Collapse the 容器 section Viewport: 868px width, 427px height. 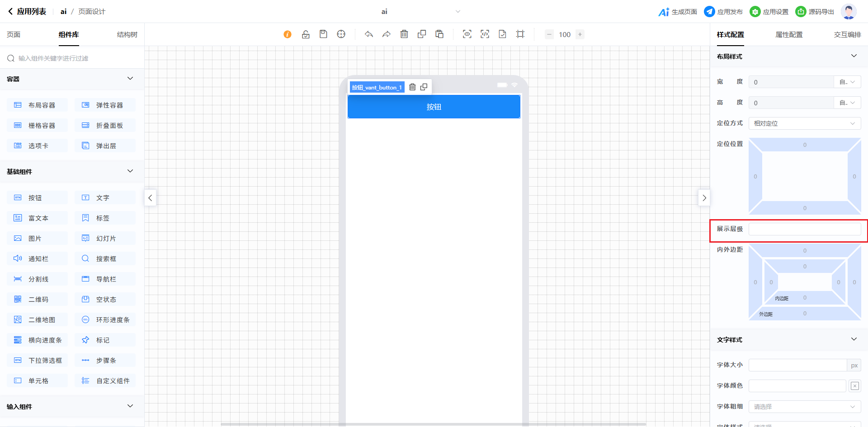130,79
